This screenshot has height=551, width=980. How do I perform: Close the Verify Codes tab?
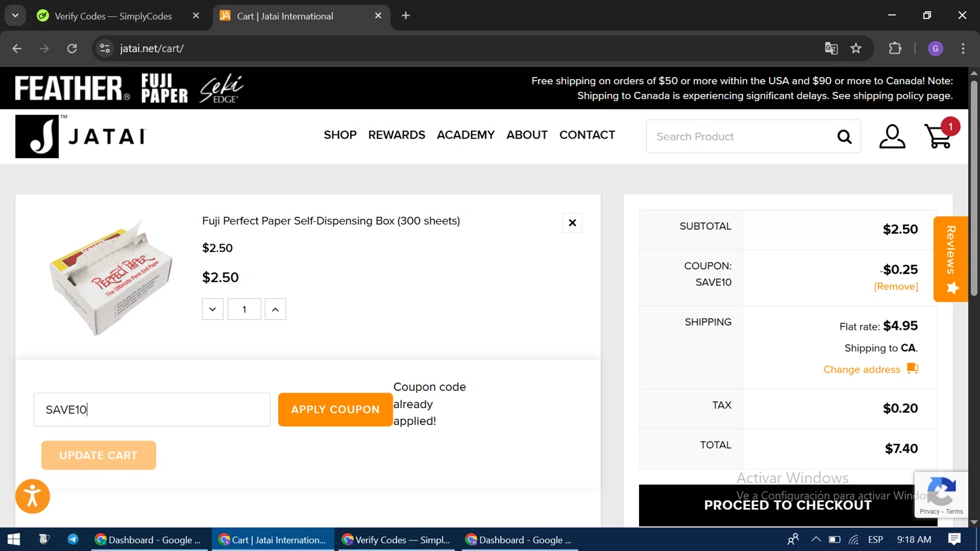(x=196, y=16)
